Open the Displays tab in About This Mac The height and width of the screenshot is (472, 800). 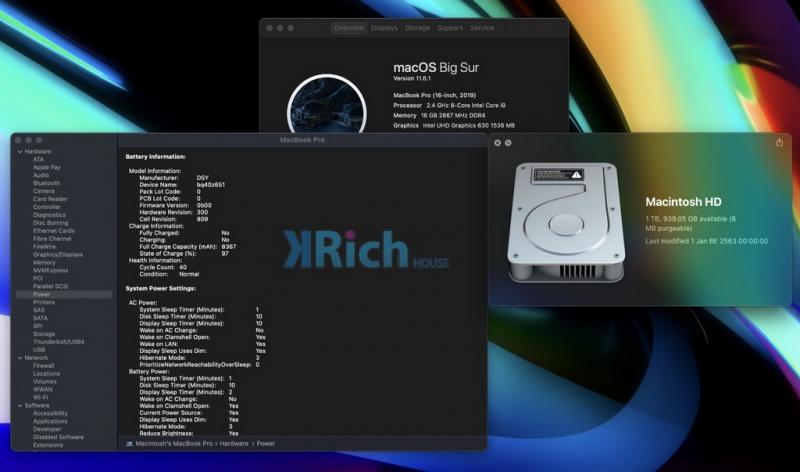pos(384,28)
